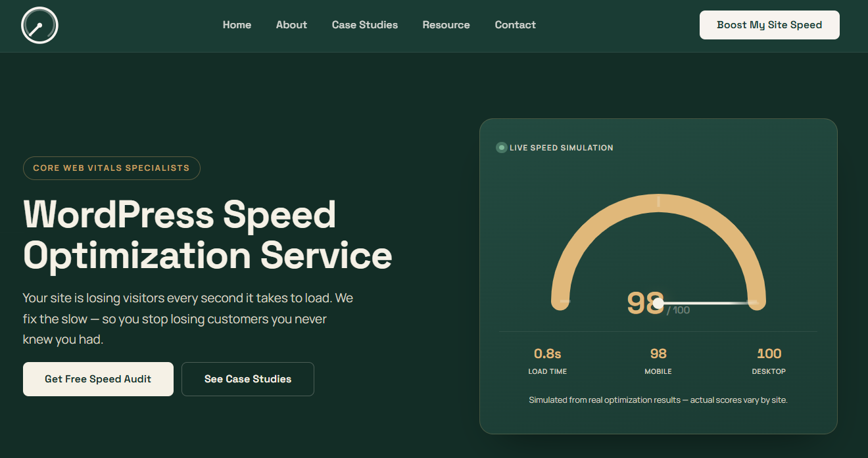
Task: Click the simulated results disclaimer text
Action: point(658,400)
